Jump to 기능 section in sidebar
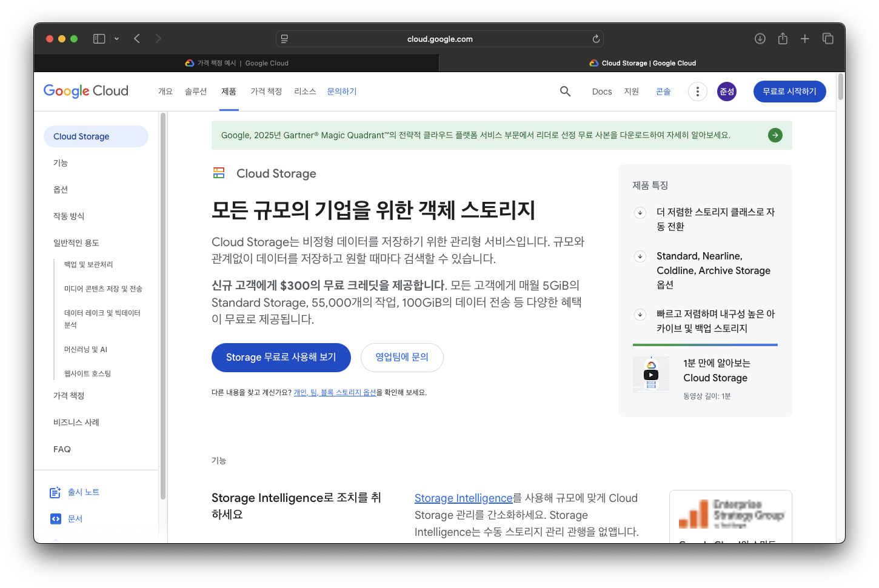 pos(61,163)
